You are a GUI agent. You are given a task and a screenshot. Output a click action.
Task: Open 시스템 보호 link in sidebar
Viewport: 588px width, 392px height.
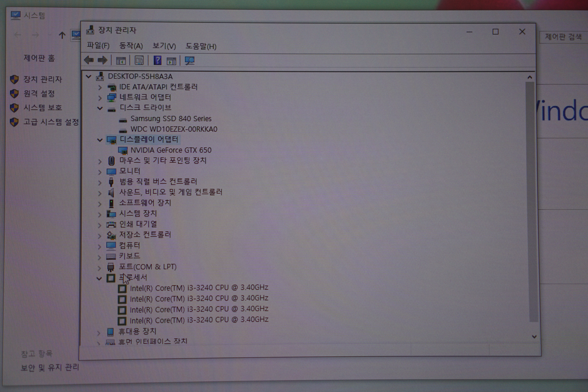pos(43,108)
